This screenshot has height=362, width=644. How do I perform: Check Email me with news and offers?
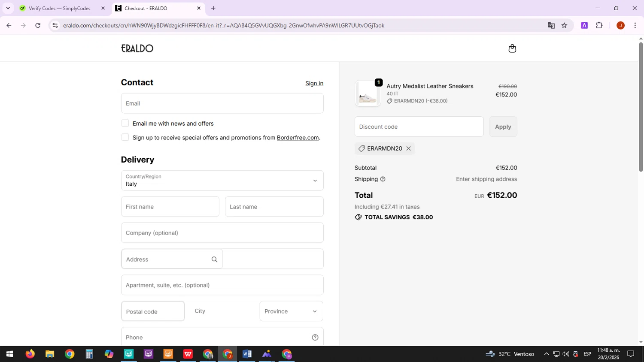pyautogui.click(x=125, y=124)
